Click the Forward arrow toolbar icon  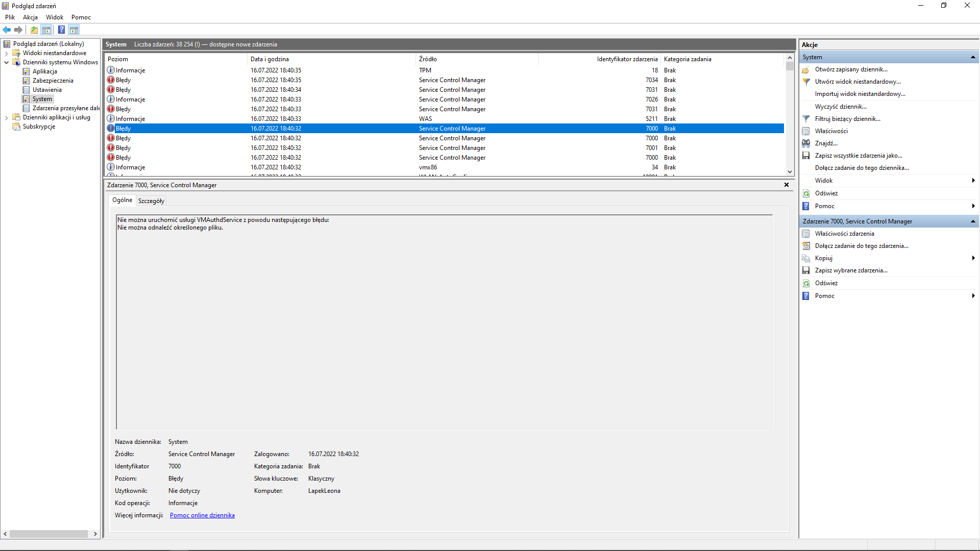(18, 30)
